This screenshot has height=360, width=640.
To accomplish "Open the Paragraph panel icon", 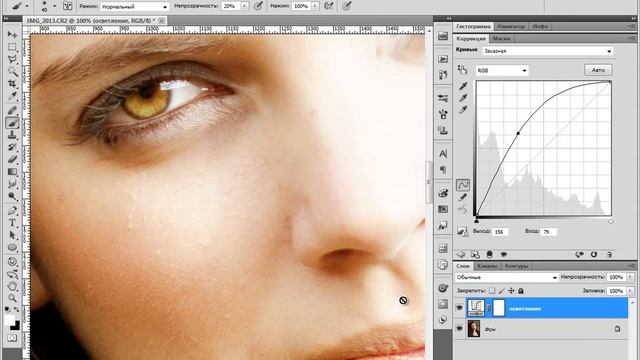I will coord(443,169).
